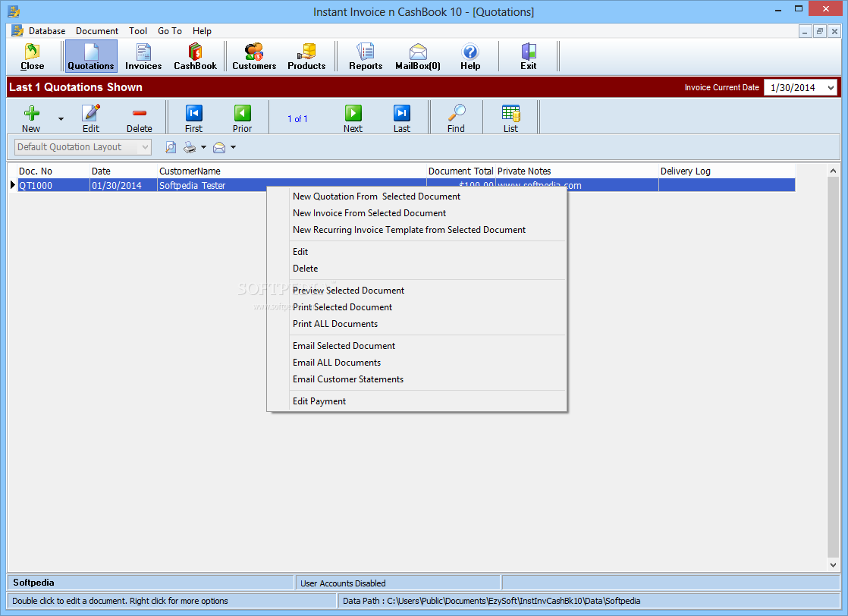
Task: Open the Document menu
Action: point(97,31)
